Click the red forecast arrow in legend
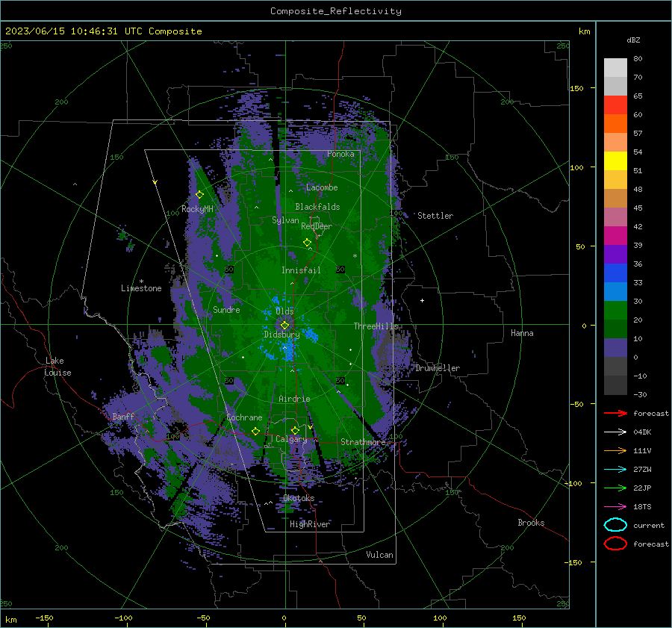This screenshot has height=628, width=672. [x=615, y=413]
